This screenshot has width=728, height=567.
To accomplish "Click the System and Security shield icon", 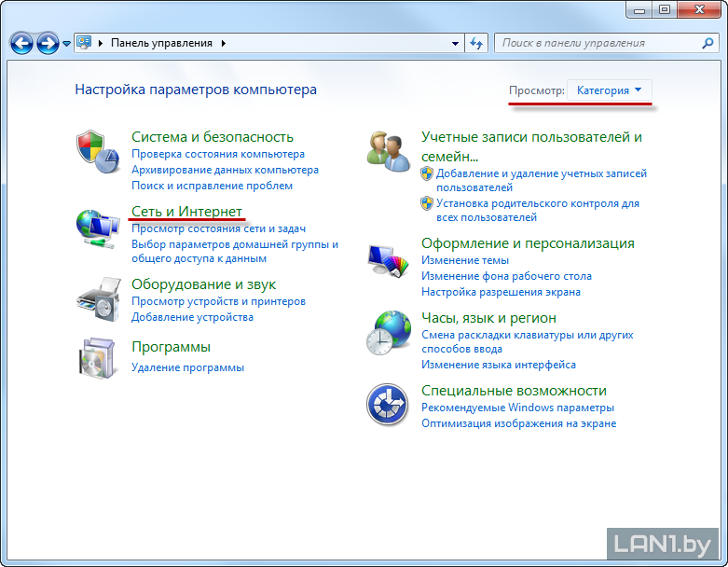I will (x=98, y=151).
